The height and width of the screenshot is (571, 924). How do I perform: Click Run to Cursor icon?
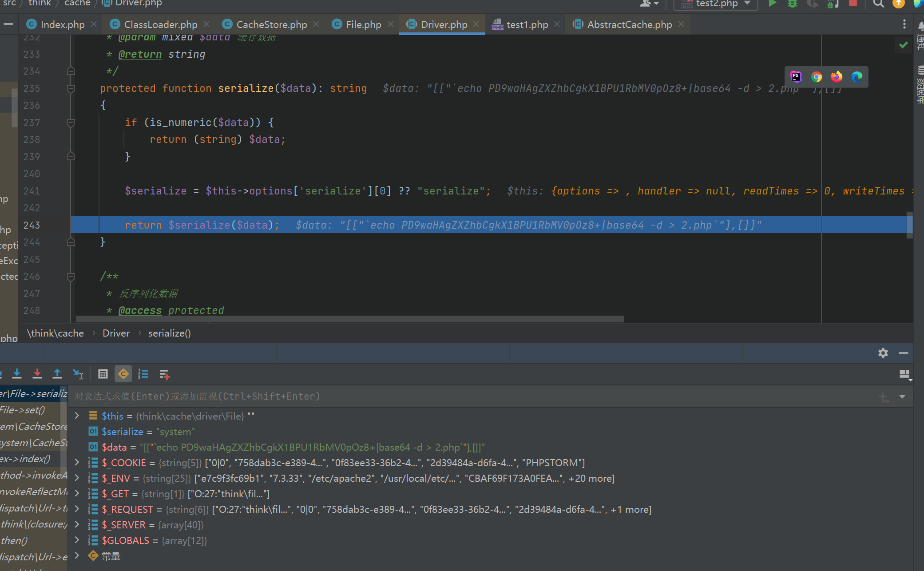click(x=78, y=374)
